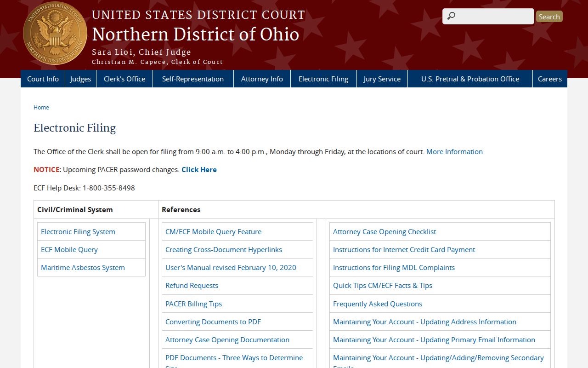Viewport: 588px width, 368px height.
Task: Click the Civil/Criminal System column header
Action: (x=75, y=209)
